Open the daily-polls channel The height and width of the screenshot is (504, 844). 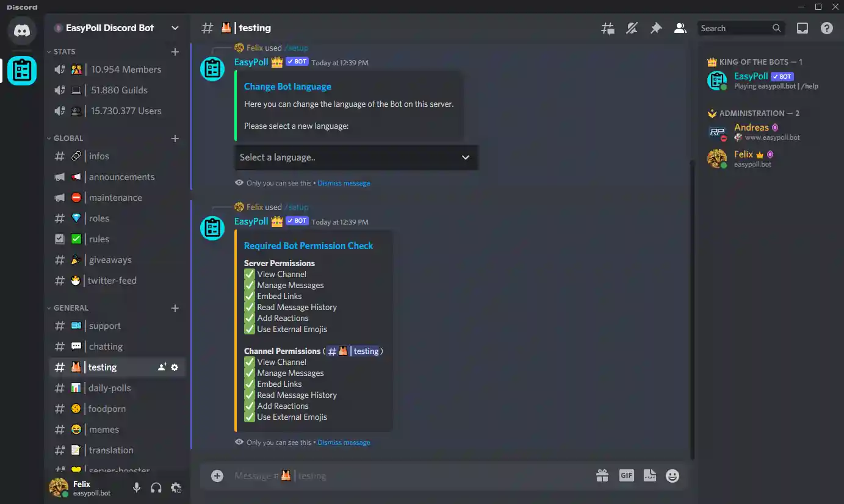click(x=117, y=388)
